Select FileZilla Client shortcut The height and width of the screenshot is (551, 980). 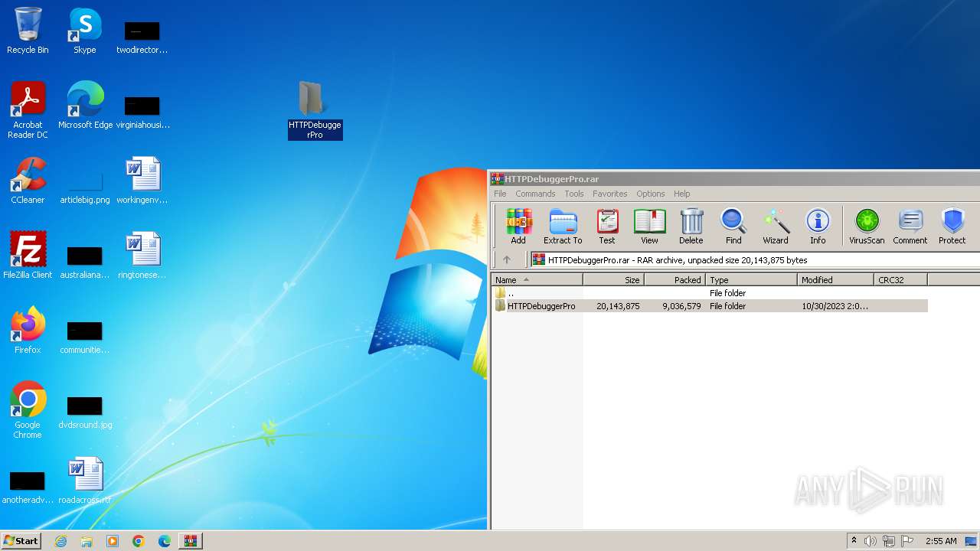pyautogui.click(x=28, y=256)
